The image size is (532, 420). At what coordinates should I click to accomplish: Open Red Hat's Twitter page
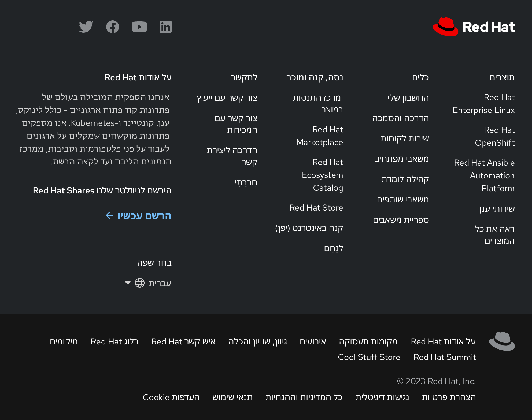pyautogui.click(x=86, y=27)
